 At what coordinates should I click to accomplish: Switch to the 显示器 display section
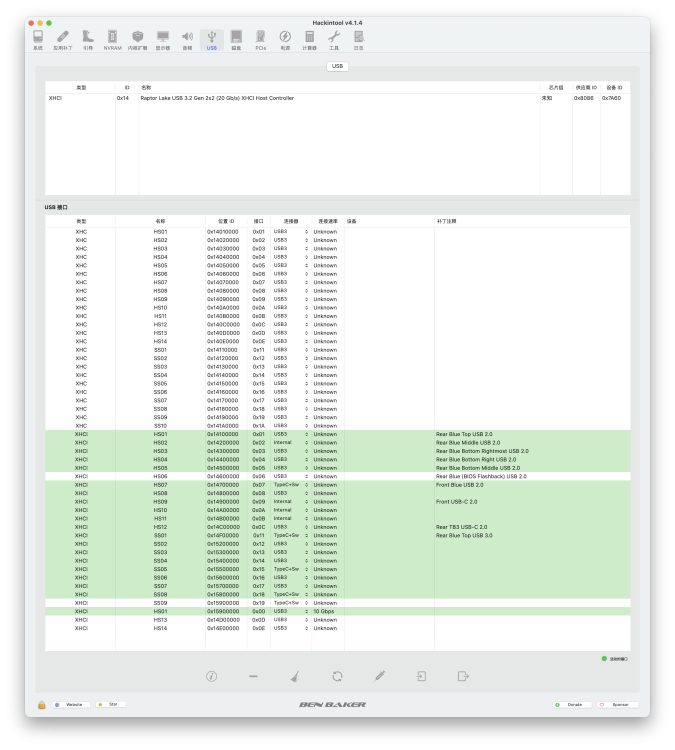[x=163, y=40]
